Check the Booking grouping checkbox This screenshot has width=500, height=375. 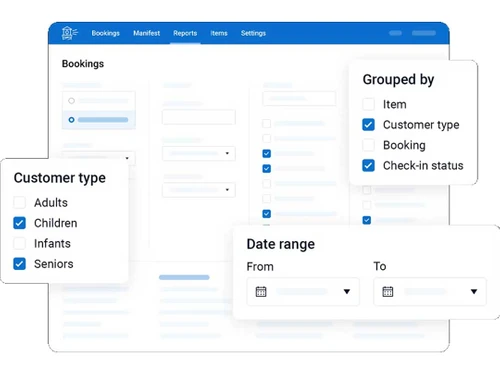pyautogui.click(x=368, y=145)
